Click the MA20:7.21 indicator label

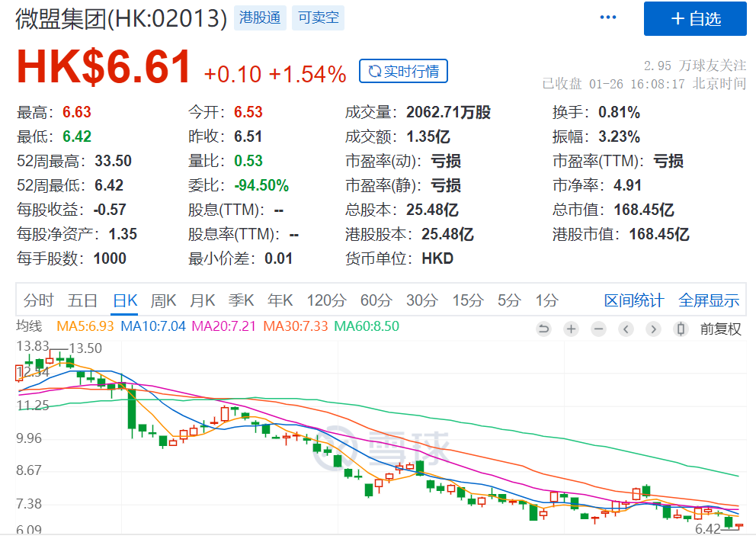(x=224, y=326)
